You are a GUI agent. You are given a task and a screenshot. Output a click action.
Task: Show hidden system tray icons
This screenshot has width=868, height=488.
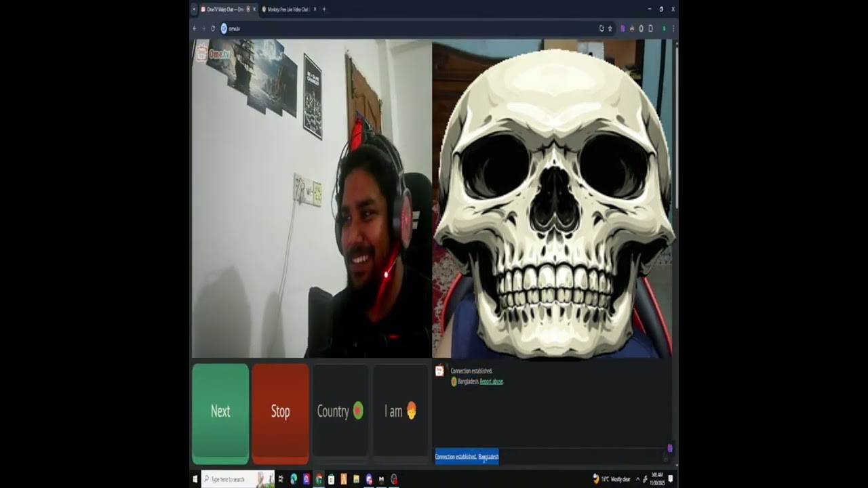click(x=637, y=479)
